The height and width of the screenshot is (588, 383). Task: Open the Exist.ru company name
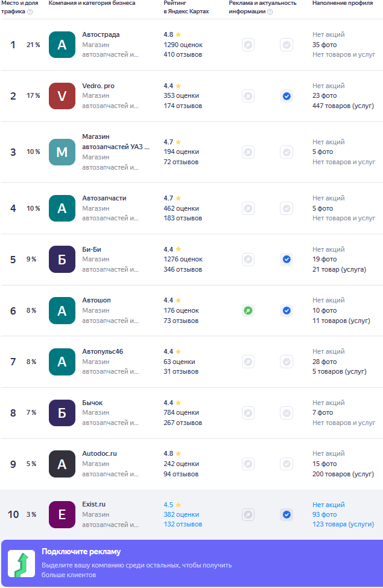(94, 504)
